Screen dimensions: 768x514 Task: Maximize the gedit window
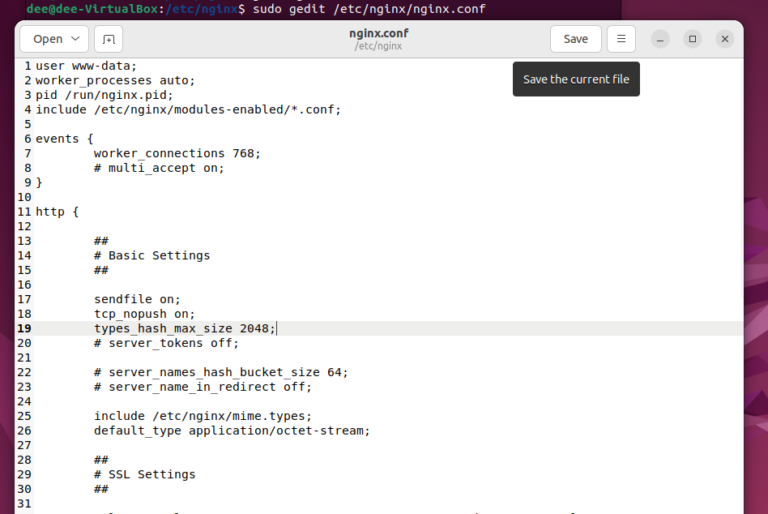pyautogui.click(x=692, y=39)
